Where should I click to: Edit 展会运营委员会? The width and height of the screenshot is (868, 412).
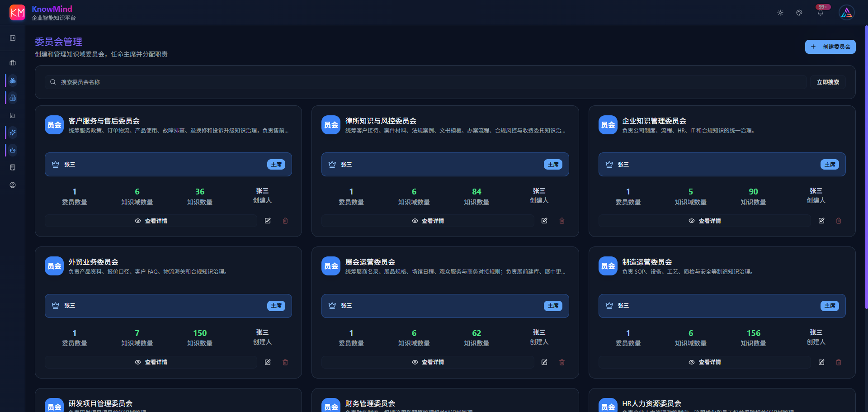544,362
